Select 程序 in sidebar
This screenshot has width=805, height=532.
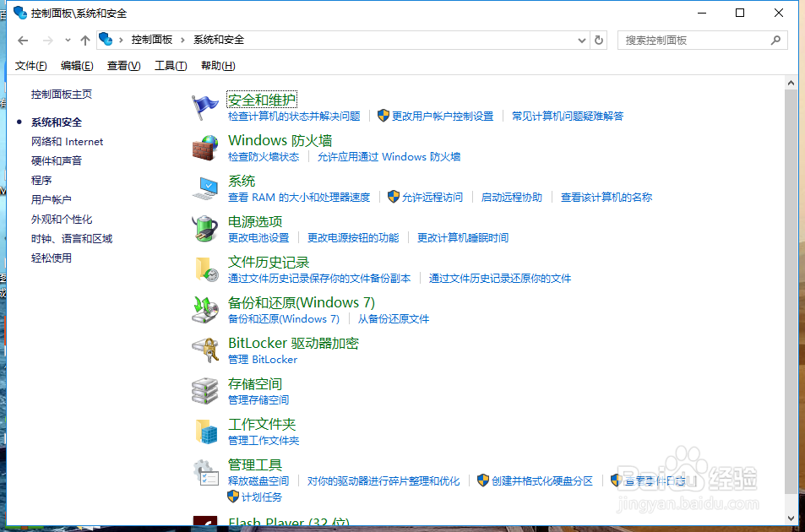(41, 181)
